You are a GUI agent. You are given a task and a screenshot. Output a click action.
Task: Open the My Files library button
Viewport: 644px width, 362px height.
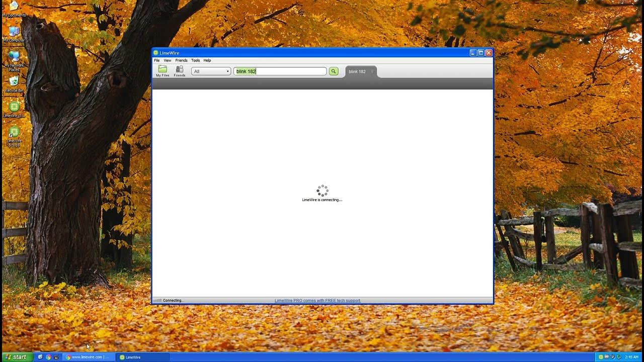163,71
